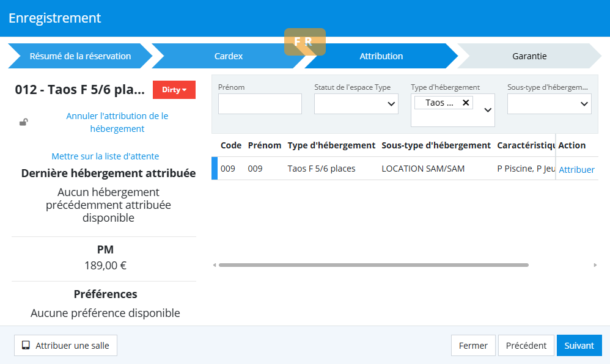This screenshot has height=364, width=610.
Task: Click Attribuer for room 009
Action: [576, 170]
